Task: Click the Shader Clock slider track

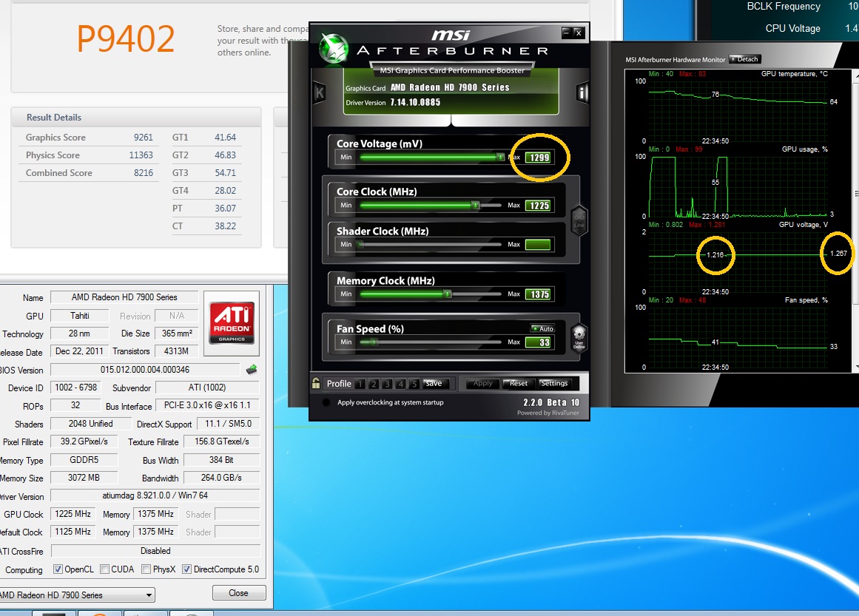Action: 430,245
